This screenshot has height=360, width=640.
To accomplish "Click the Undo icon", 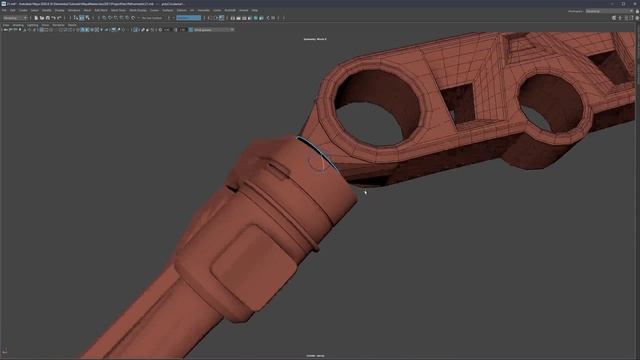I will pyautogui.click(x=53, y=18).
